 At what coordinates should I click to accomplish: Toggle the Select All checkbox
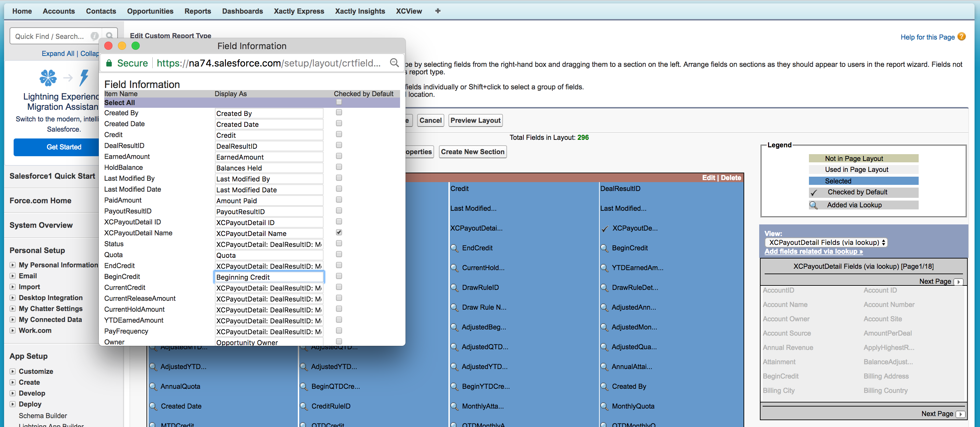339,102
